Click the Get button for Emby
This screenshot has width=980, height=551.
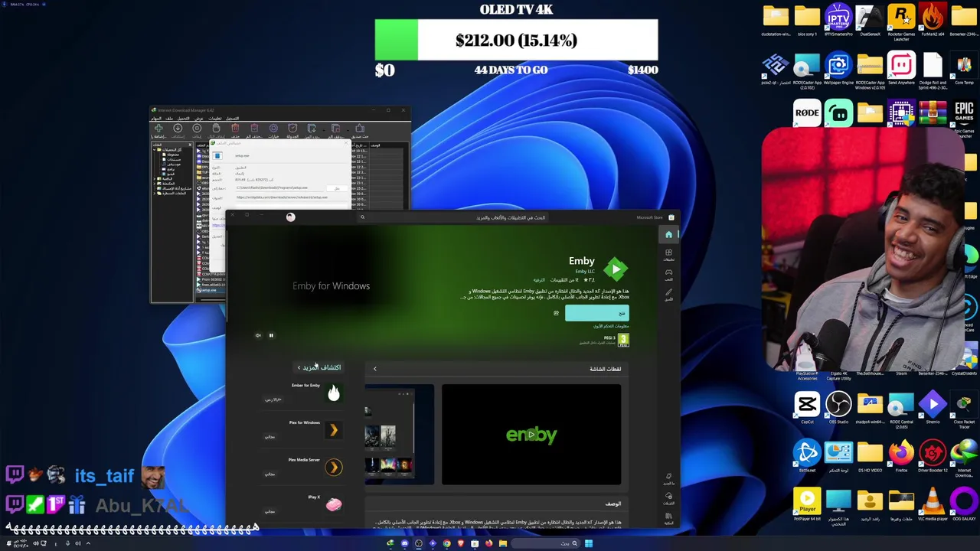click(596, 313)
